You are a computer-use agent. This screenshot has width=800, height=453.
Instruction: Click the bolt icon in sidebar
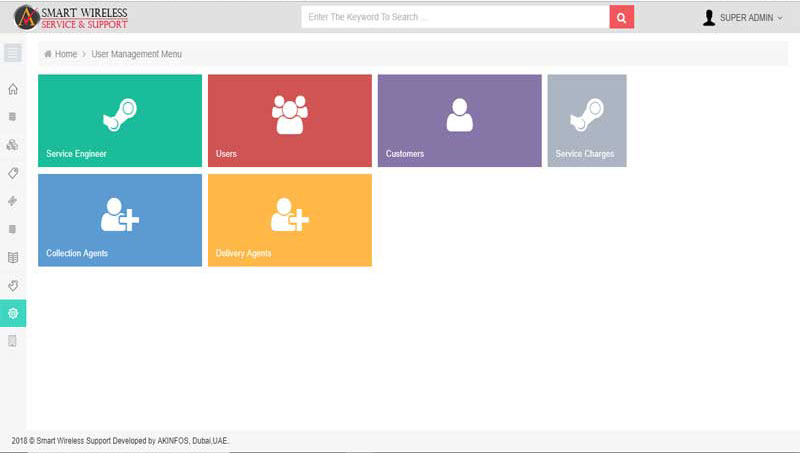[13, 201]
